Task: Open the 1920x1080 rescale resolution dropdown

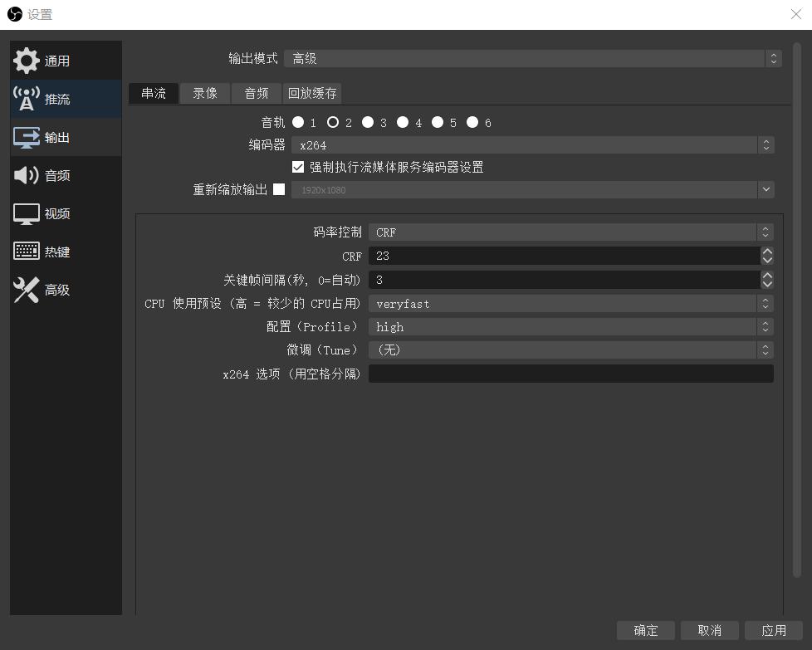Action: click(x=533, y=189)
